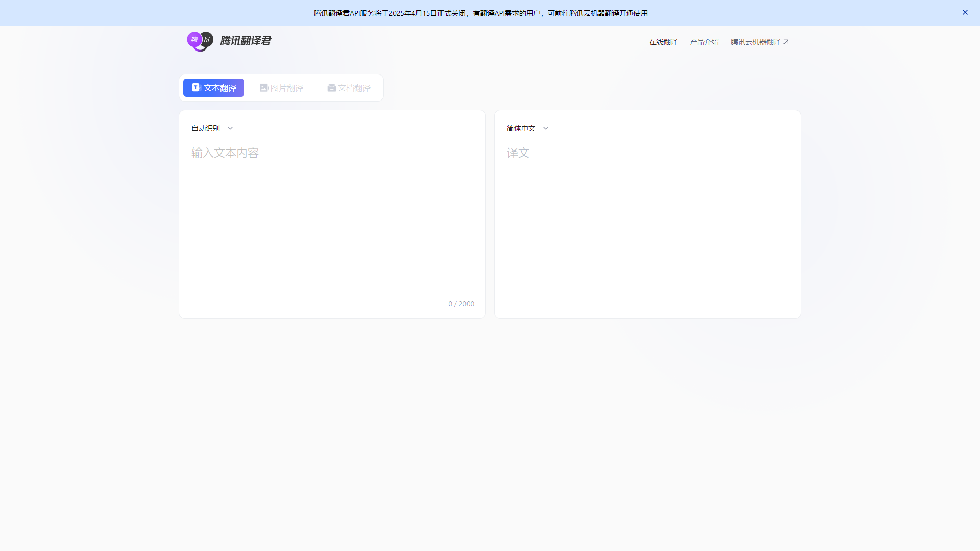Open the 在线翻译 navigation link
The image size is (980, 551).
663,41
